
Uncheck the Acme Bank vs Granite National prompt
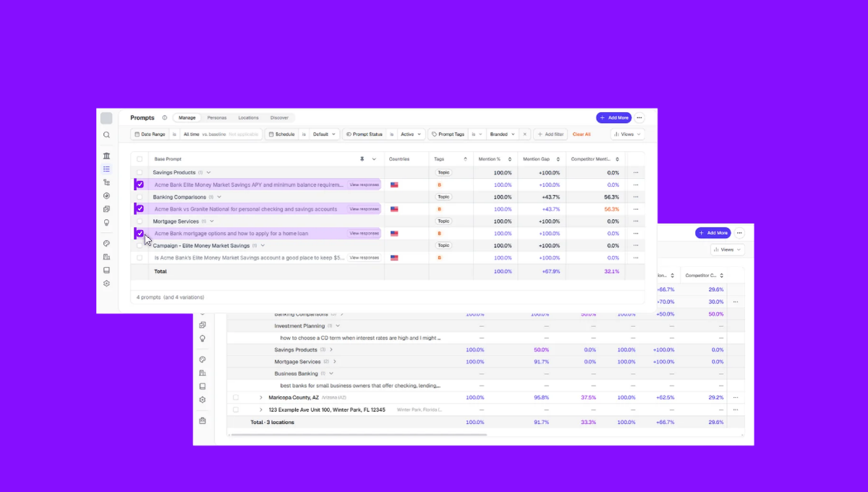(x=140, y=209)
